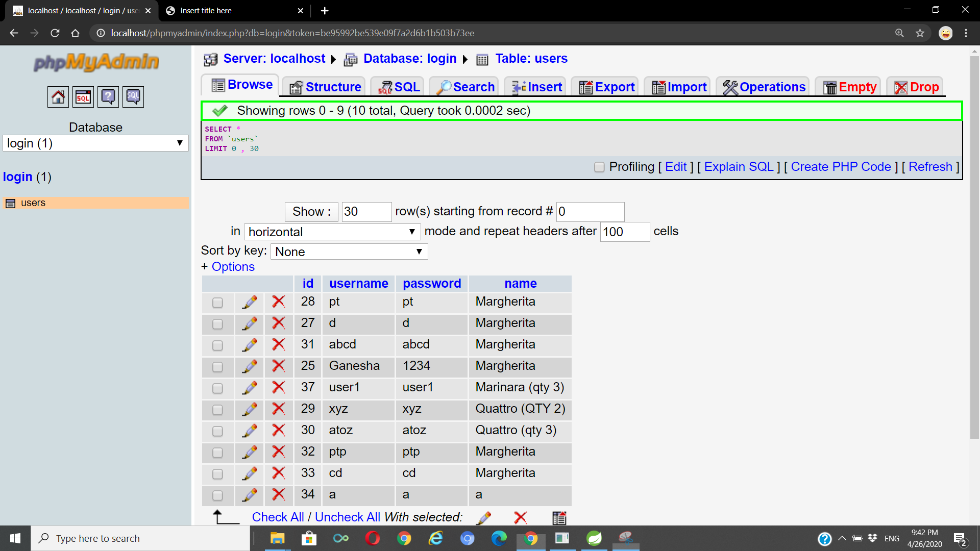Viewport: 980px width, 551px height.
Task: Click the pencil edit icon for the Ganesha row
Action: pos(250,366)
